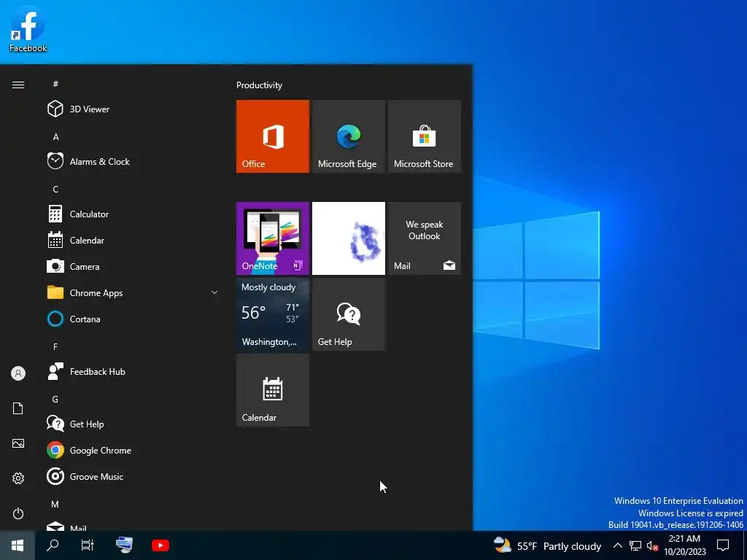Viewport: 747px width, 560px height.
Task: Open the Microsoft Store tile
Action: pyautogui.click(x=425, y=136)
